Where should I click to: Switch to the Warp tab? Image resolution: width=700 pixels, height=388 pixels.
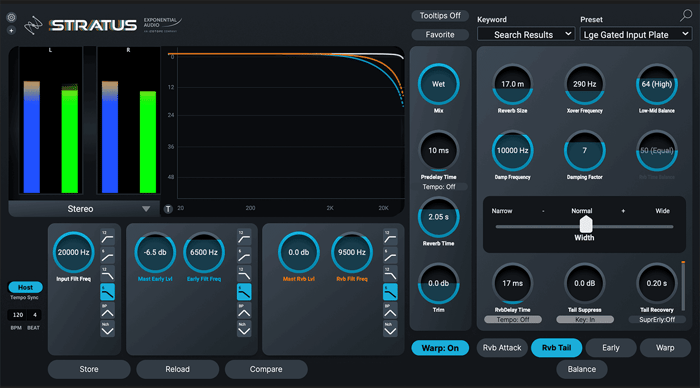665,348
